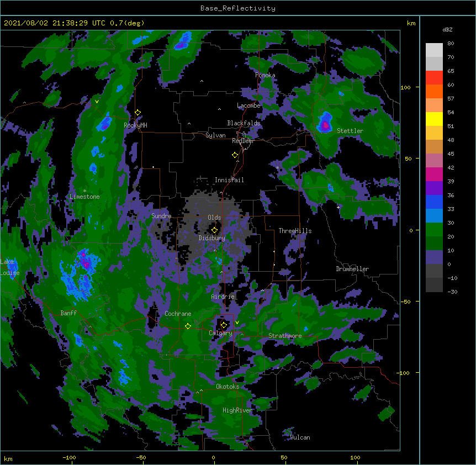Select the magenta 42-39 dBZ legend swatch
The image size is (476, 465).
434,174
